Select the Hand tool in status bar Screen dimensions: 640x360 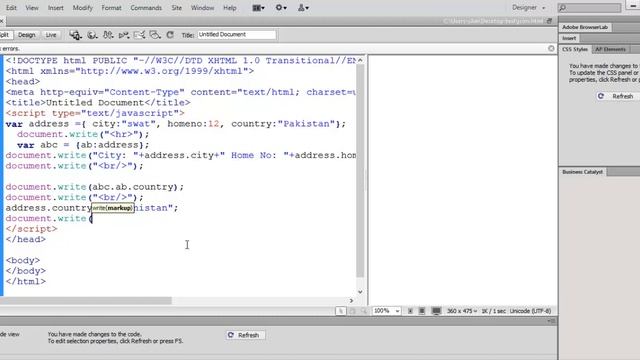[x=352, y=311]
